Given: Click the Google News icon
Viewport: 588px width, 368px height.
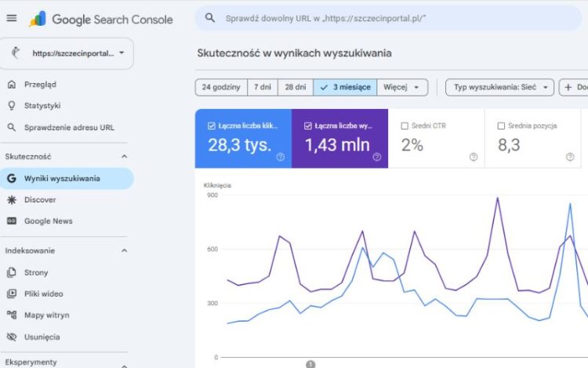Looking at the screenshot, I should pyautogui.click(x=12, y=221).
